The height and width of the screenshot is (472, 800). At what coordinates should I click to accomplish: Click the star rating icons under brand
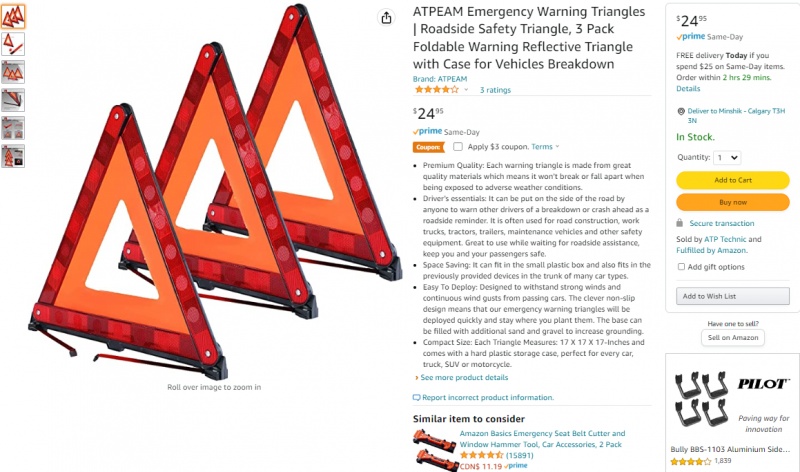pyautogui.click(x=436, y=90)
